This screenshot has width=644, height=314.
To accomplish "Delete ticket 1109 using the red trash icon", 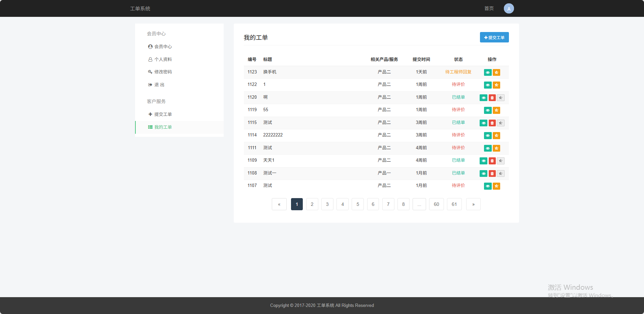I will (x=492, y=161).
